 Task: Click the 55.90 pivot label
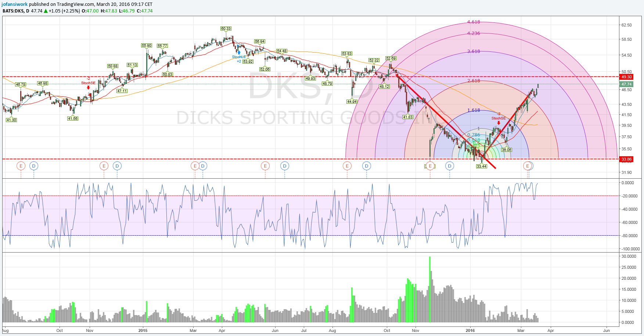pyautogui.click(x=146, y=46)
